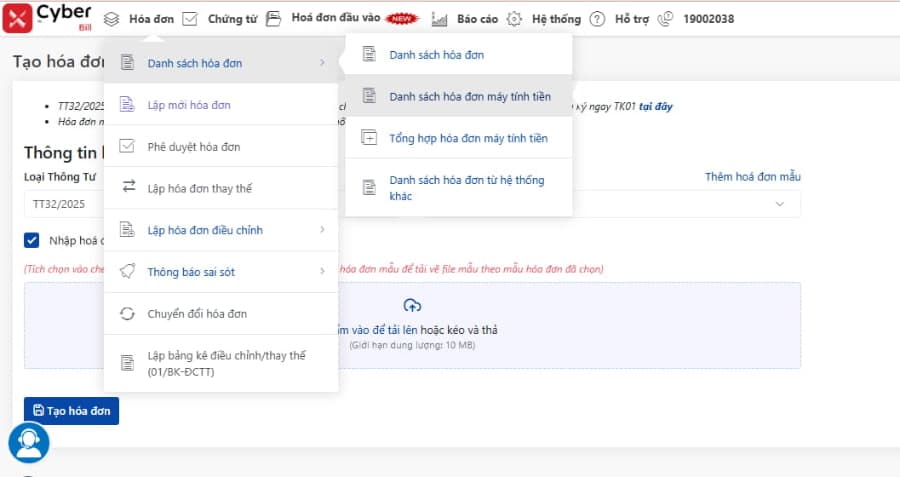The height and width of the screenshot is (477, 900).
Task: Click the hotline number 19002038
Action: tap(708, 19)
